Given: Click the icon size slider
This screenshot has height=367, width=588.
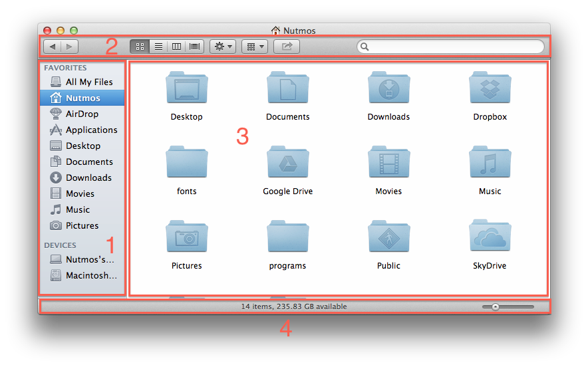Looking at the screenshot, I should point(508,306).
